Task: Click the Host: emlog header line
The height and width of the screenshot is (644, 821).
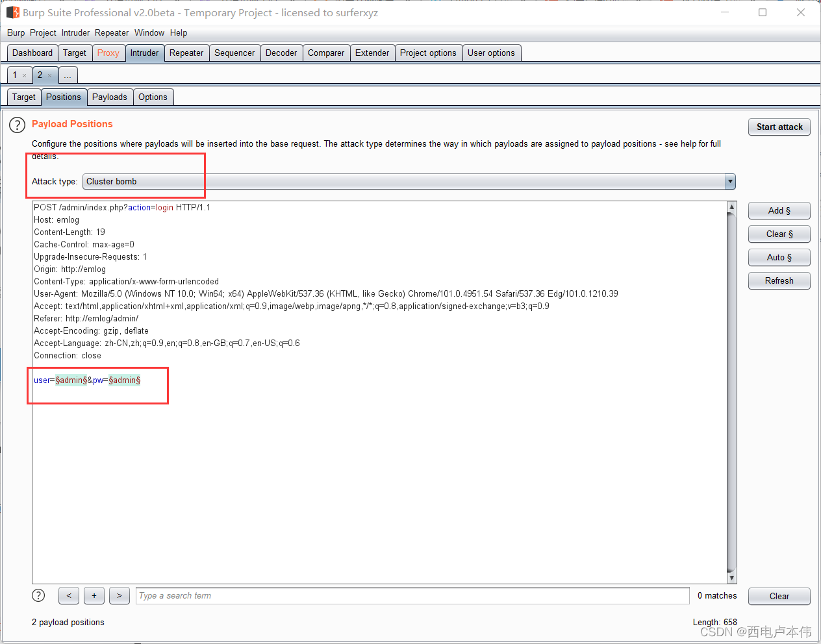Action: [57, 220]
